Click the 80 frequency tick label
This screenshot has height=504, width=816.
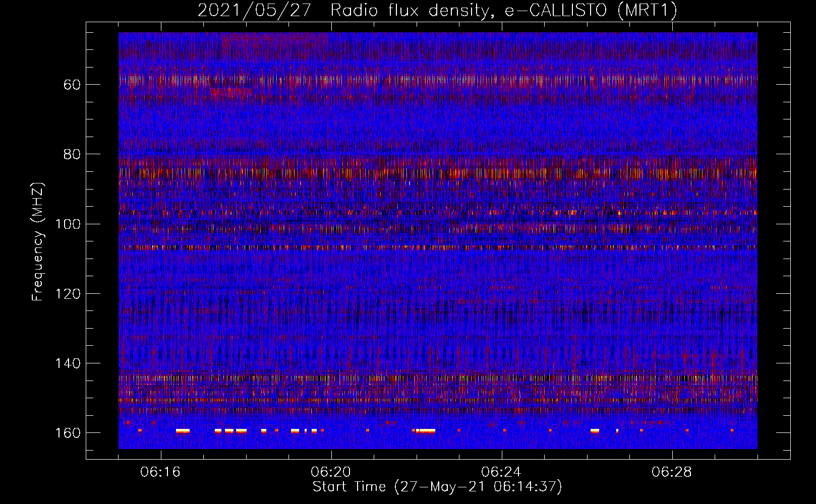[x=72, y=154]
